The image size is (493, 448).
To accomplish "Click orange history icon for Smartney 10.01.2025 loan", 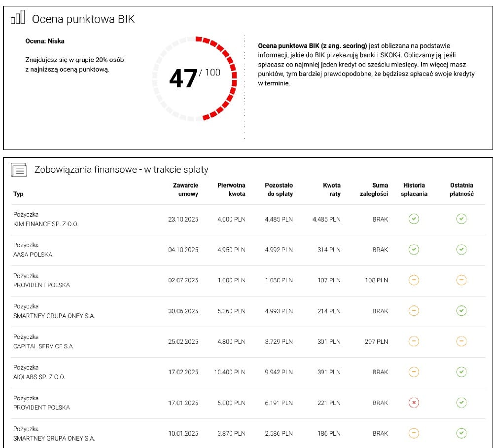I will click(x=414, y=434).
